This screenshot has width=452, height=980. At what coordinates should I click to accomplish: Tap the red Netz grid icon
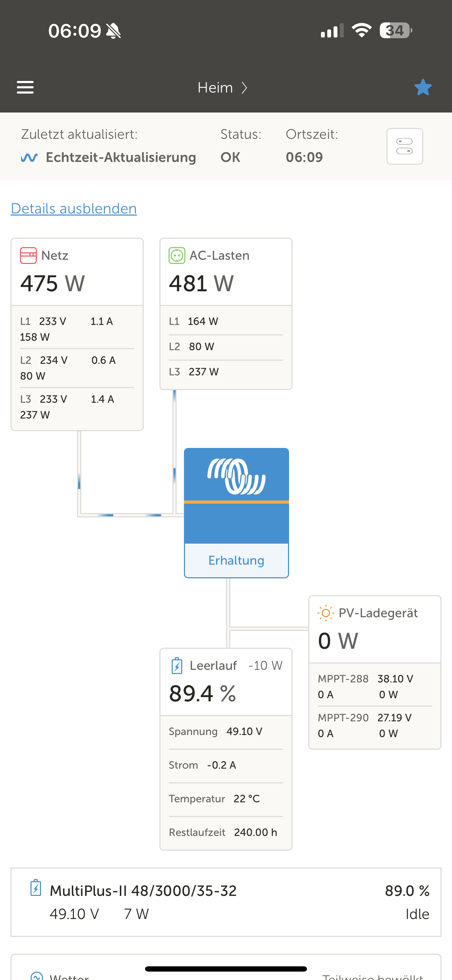pyautogui.click(x=28, y=255)
